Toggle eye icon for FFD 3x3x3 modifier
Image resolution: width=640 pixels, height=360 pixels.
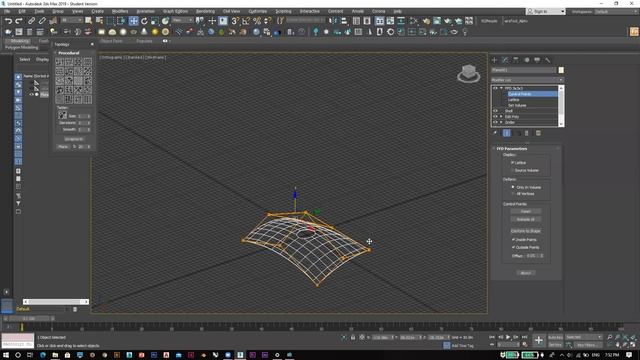[495, 88]
